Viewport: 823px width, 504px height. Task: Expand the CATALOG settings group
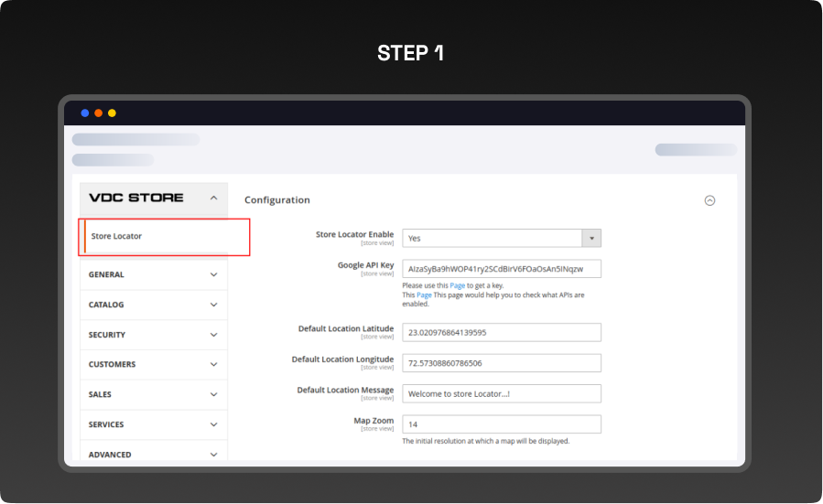coord(153,305)
